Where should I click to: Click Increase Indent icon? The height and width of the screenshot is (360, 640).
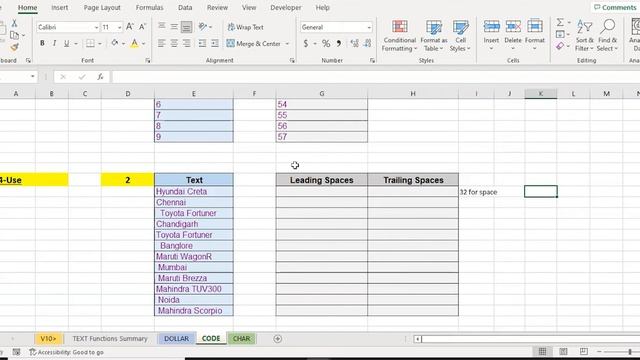215,43
